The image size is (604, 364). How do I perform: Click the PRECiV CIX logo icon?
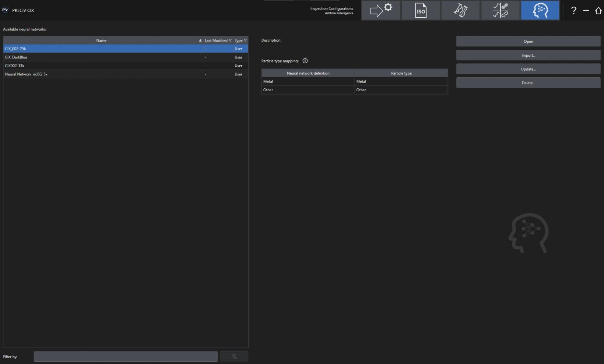point(5,10)
